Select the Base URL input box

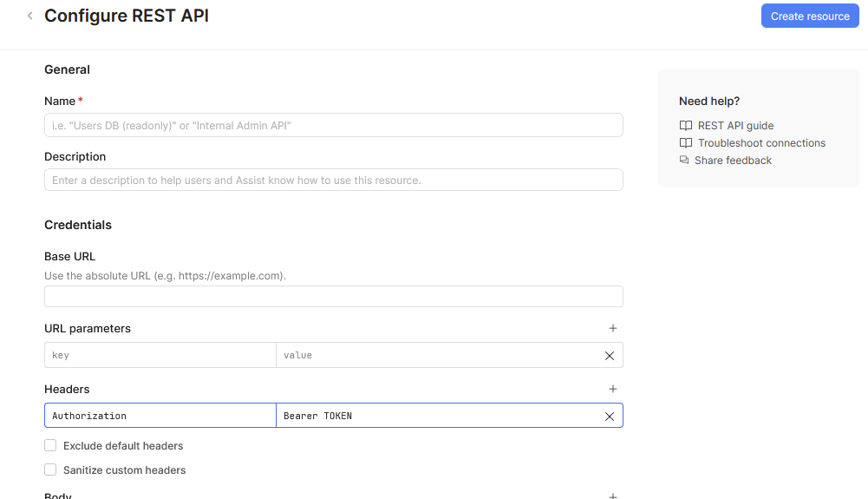pos(333,296)
